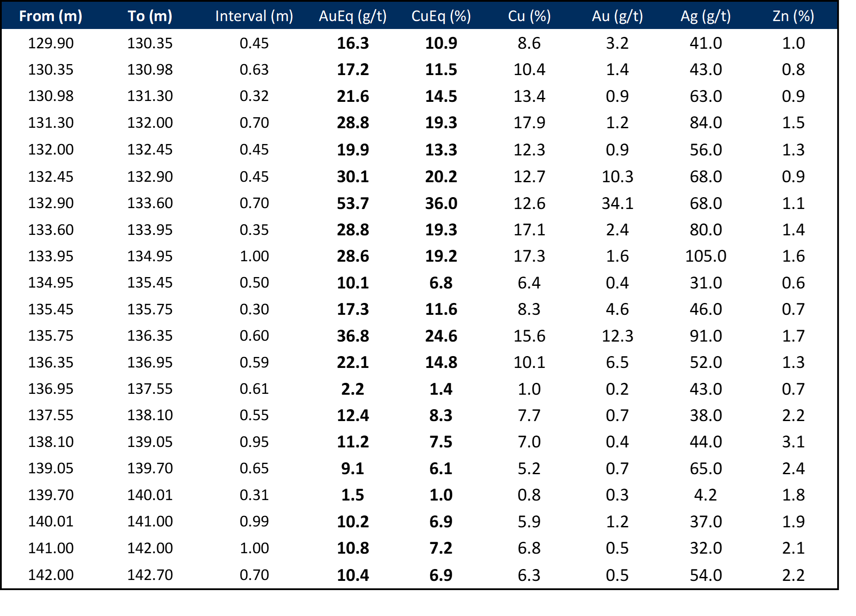The width and height of the screenshot is (856, 616).
Task: Select To value 131.30
Action: (x=150, y=96)
